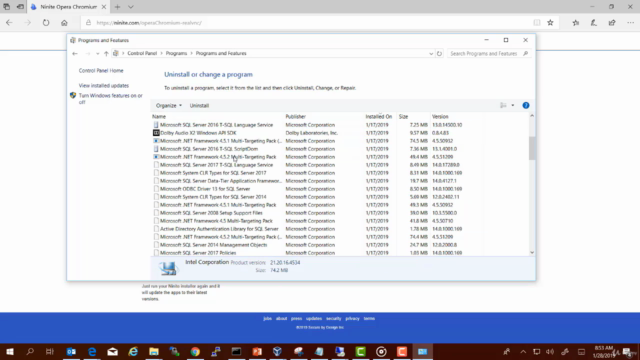Screen dimensions: 640x360
Task: Add ninite page to Edge favorites star
Action: click(x=550, y=23)
